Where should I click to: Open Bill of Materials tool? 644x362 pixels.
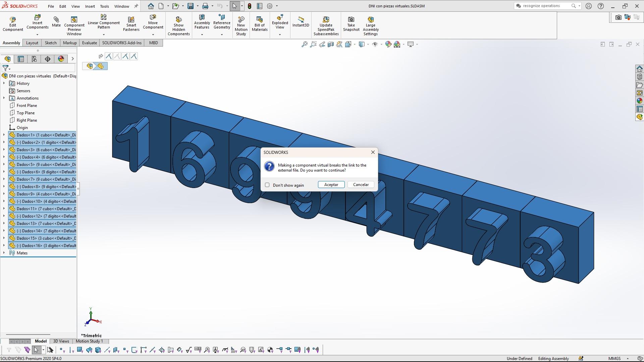(x=260, y=24)
